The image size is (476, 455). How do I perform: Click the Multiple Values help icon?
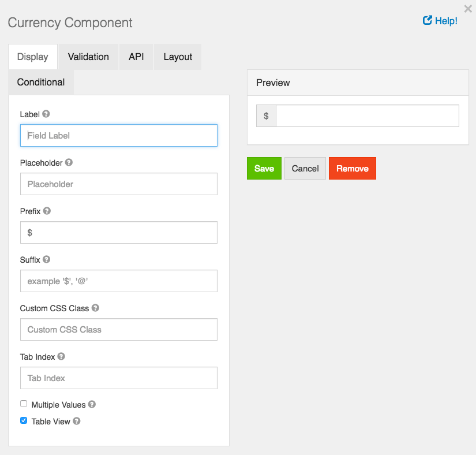pyautogui.click(x=92, y=405)
